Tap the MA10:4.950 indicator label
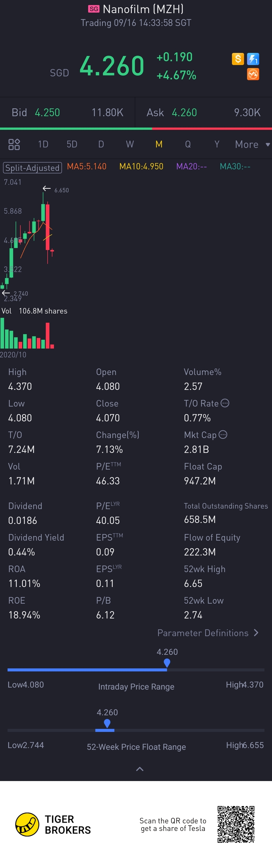The height and width of the screenshot is (868, 272). (x=141, y=166)
